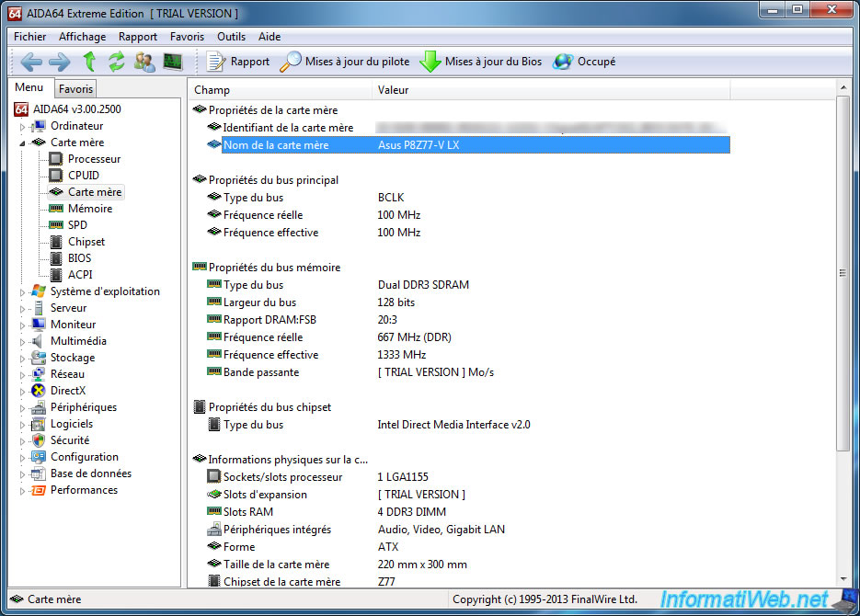This screenshot has width=860, height=616.
Task: Select the Mémoire tree item
Action: 90,209
